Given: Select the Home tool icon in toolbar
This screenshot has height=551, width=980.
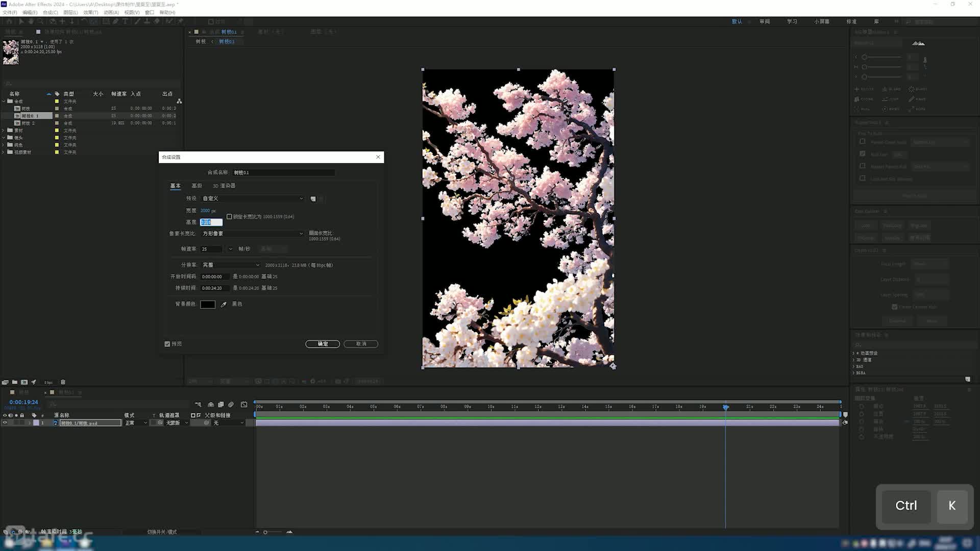Looking at the screenshot, I should tap(9, 21).
